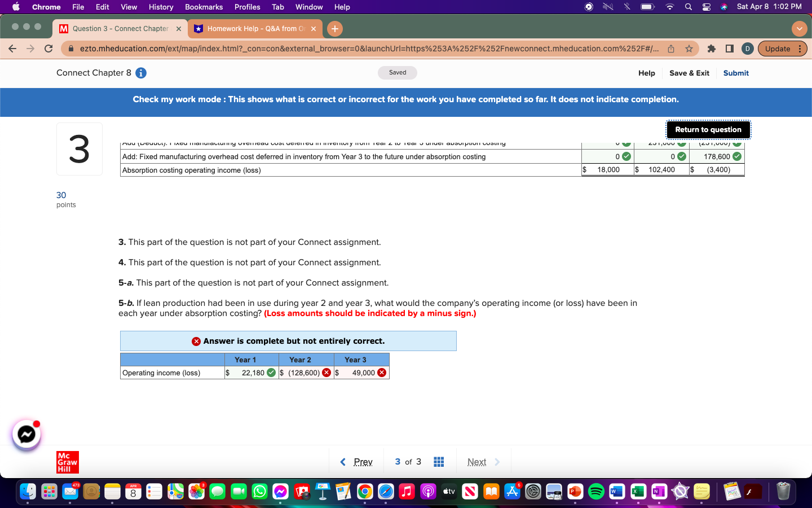Image resolution: width=812 pixels, height=508 pixels.
Task: Open the tab search chevron
Action: coord(799,28)
